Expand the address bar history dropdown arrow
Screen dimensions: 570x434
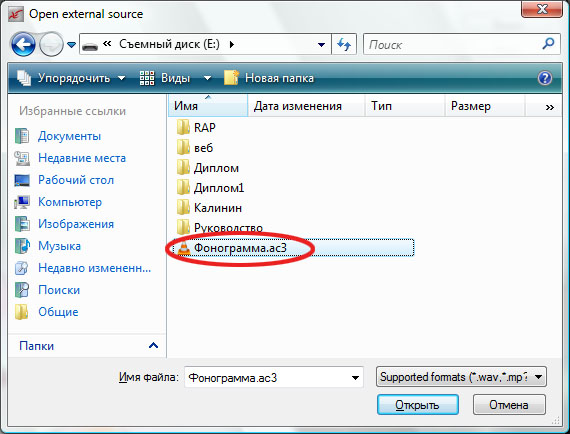[321, 45]
